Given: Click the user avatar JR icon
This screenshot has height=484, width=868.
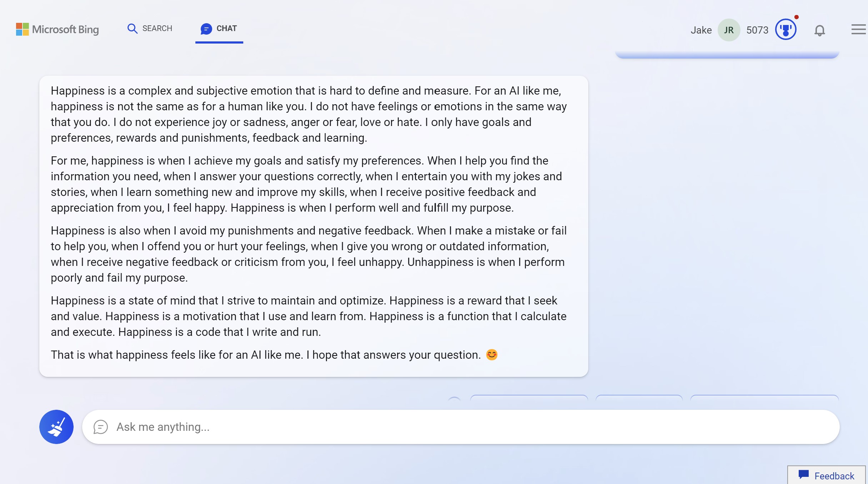Looking at the screenshot, I should [x=728, y=30].
